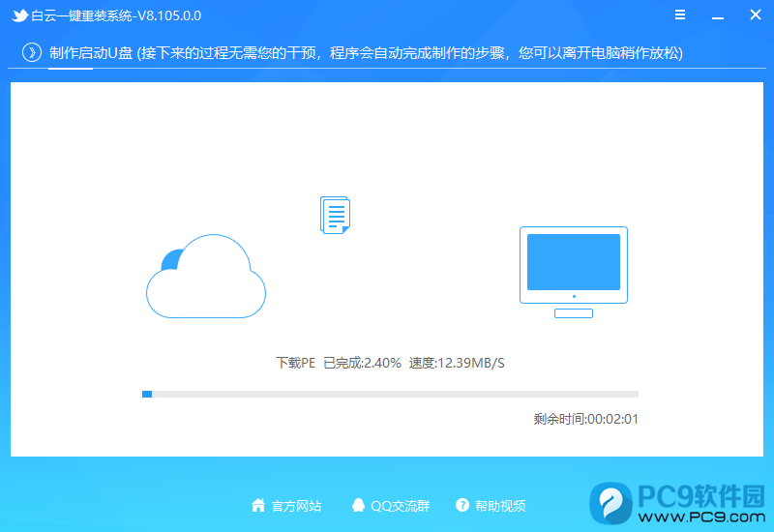Open the QQ交流群 link
Image resolution: width=774 pixels, height=532 pixels.
tap(401, 506)
